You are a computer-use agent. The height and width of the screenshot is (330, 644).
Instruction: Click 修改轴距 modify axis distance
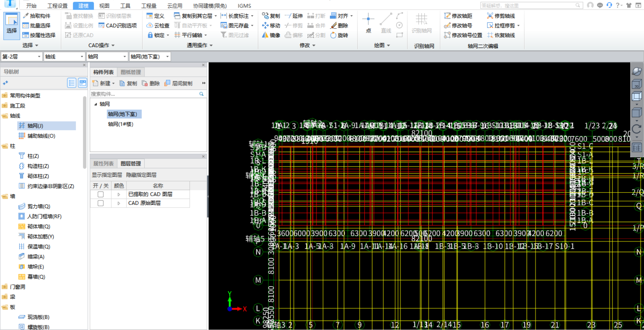tap(458, 16)
